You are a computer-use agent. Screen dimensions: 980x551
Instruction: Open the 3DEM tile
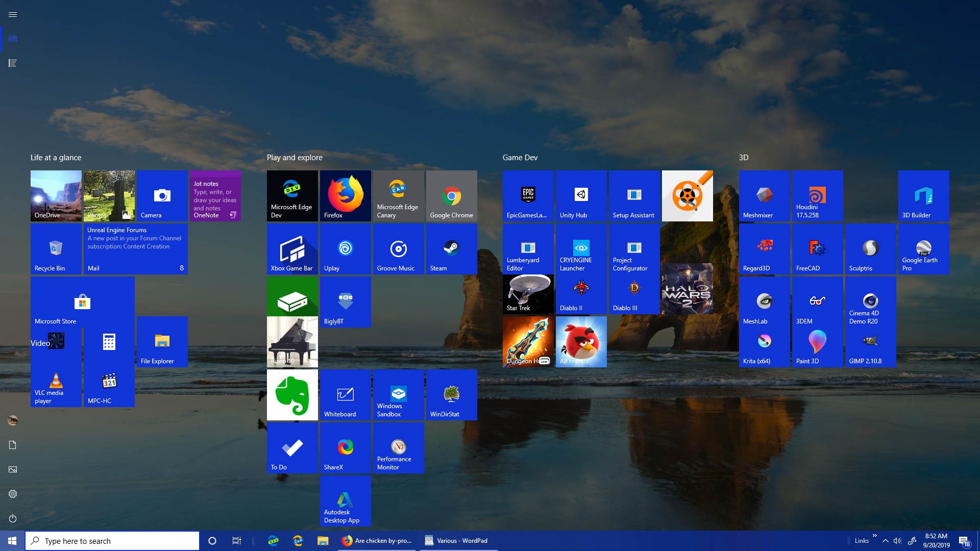click(x=817, y=302)
